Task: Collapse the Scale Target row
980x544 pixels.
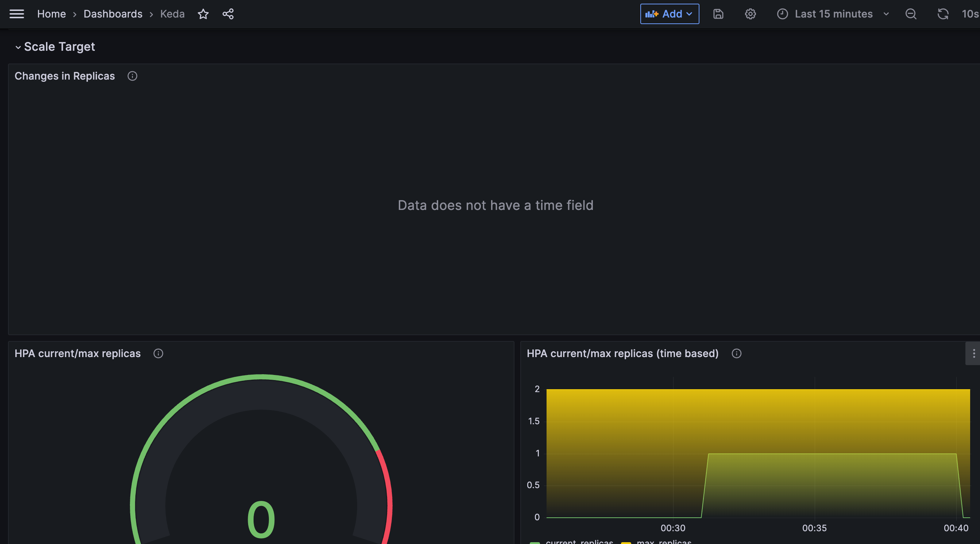Action: coord(18,47)
